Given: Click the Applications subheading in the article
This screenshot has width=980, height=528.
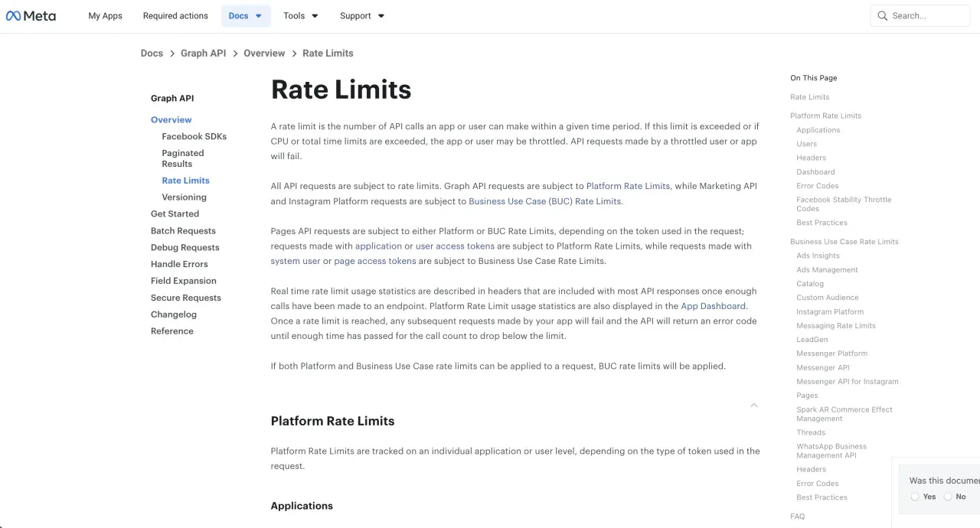Looking at the screenshot, I should [302, 506].
